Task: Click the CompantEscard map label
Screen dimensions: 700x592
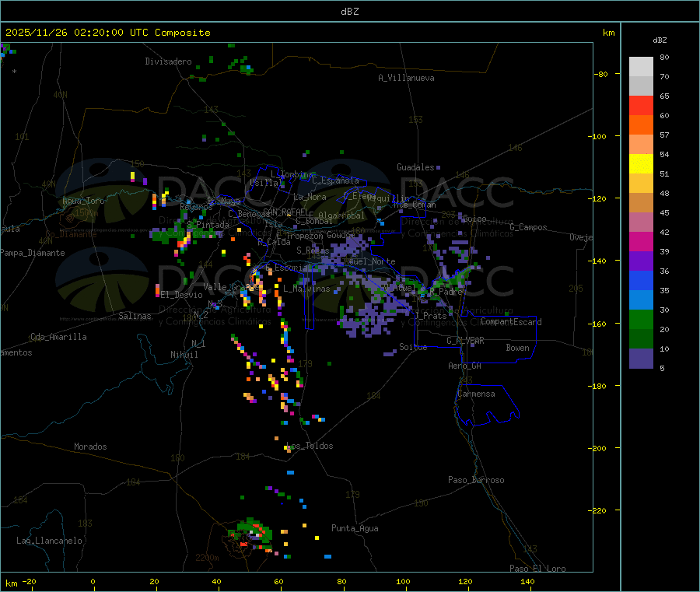Action: (511, 322)
